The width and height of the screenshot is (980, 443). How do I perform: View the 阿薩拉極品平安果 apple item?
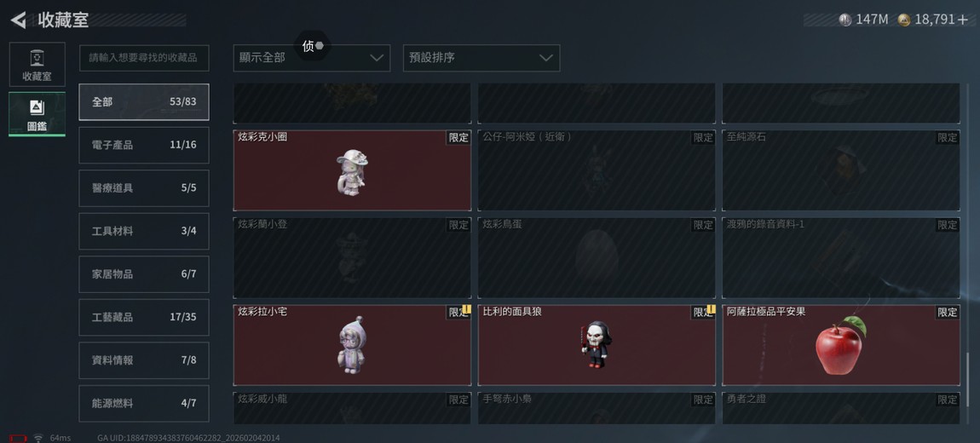840,345
